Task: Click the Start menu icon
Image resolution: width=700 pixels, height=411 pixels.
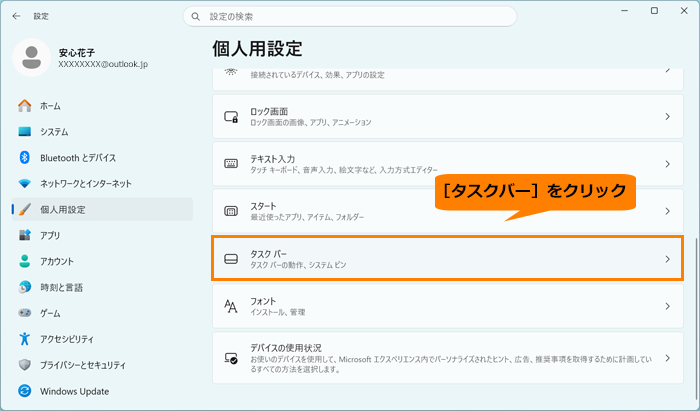Action: point(231,211)
